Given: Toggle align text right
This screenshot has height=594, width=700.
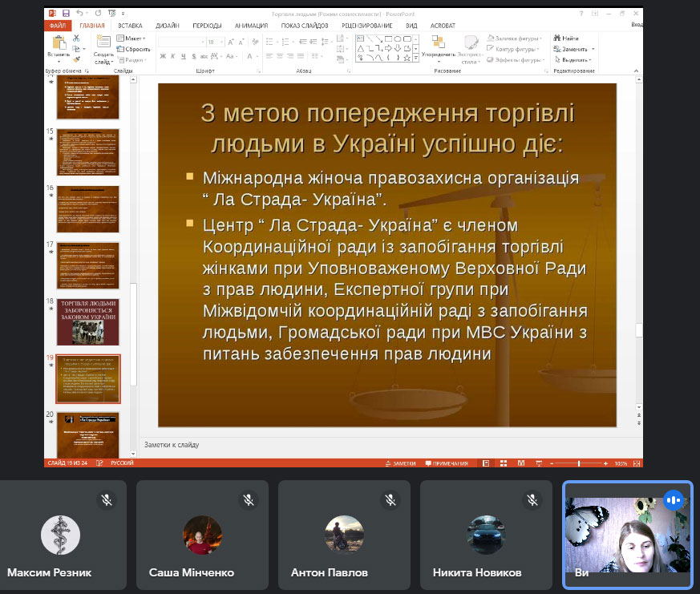Looking at the screenshot, I should [x=290, y=56].
